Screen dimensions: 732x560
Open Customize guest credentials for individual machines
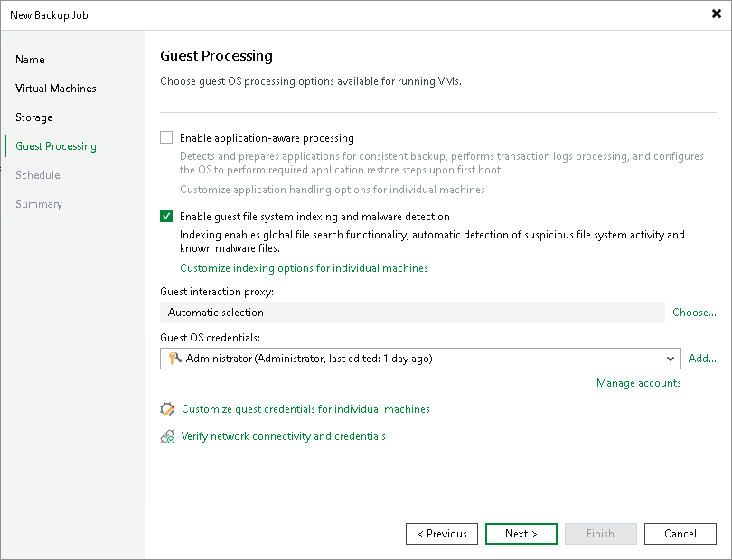pos(305,409)
